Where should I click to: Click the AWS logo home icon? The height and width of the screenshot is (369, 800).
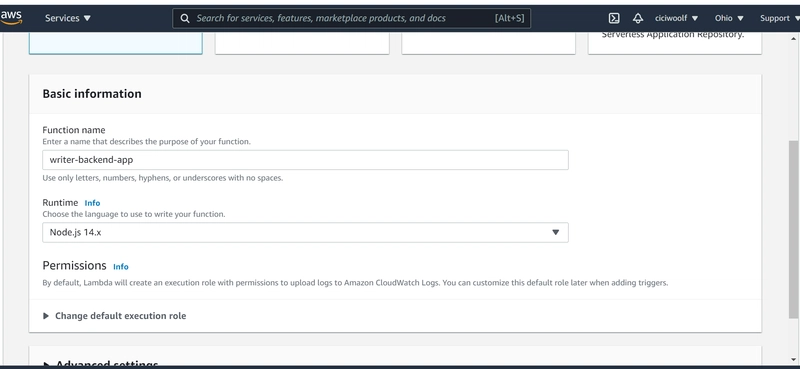[x=11, y=18]
